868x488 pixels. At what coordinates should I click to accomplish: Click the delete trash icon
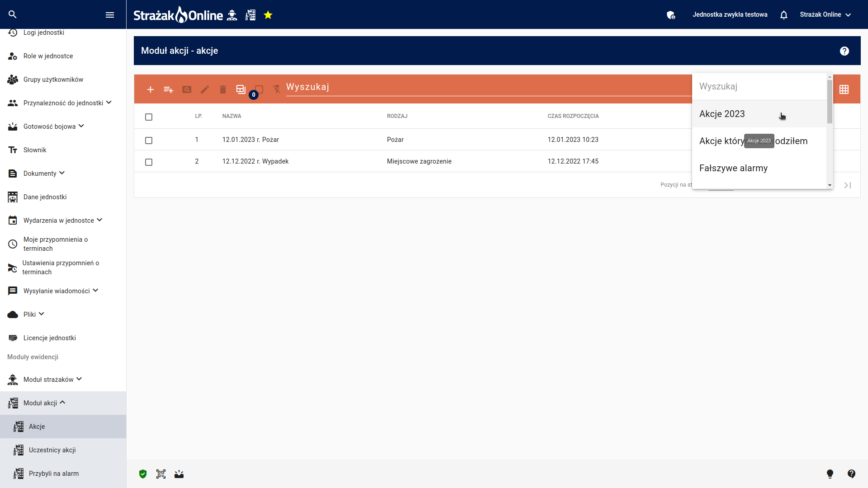(x=223, y=89)
